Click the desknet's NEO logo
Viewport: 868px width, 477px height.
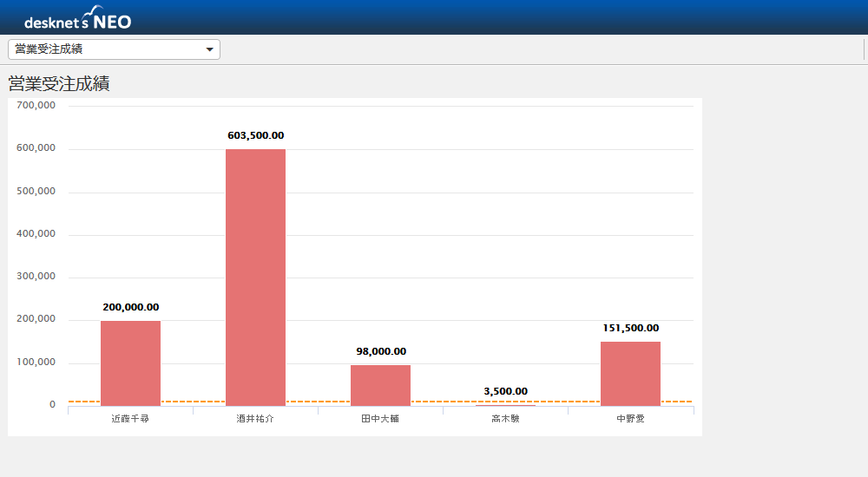(x=78, y=18)
